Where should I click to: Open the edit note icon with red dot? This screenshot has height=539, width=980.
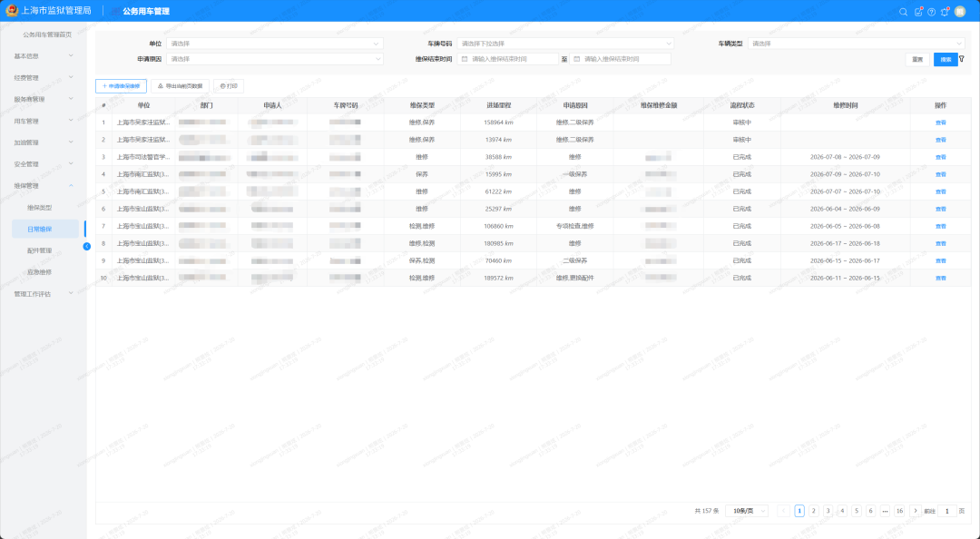[918, 12]
